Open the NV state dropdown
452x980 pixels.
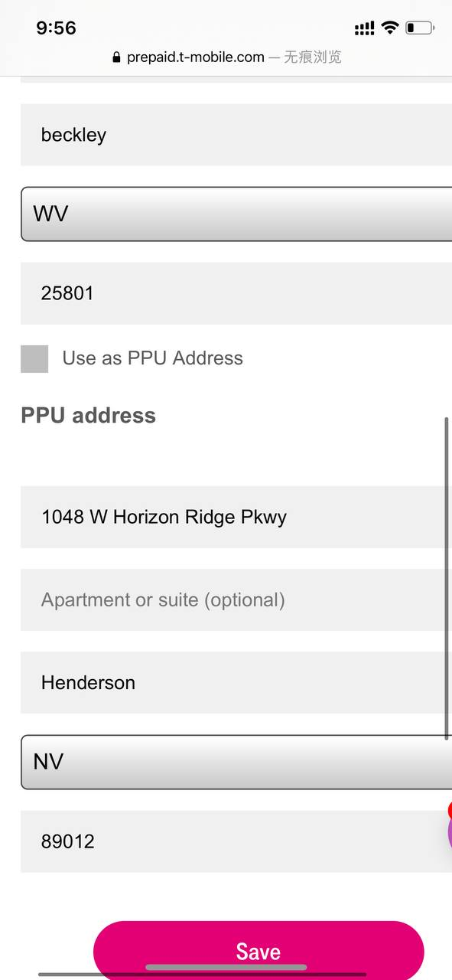pyautogui.click(x=236, y=762)
